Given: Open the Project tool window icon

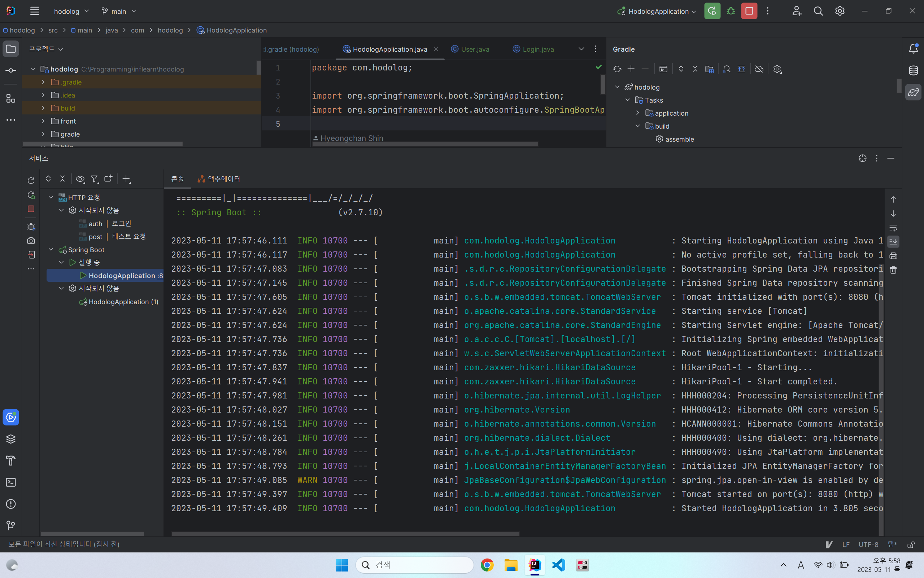Looking at the screenshot, I should pyautogui.click(x=11, y=49).
